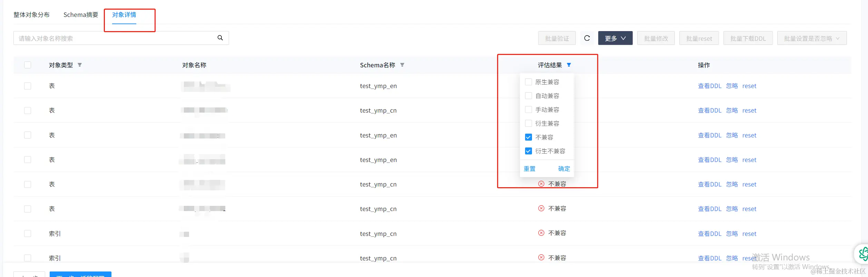Tick the 衍生兼容 filter checkbox
Viewport: 868px width, 277px height.
tap(528, 123)
